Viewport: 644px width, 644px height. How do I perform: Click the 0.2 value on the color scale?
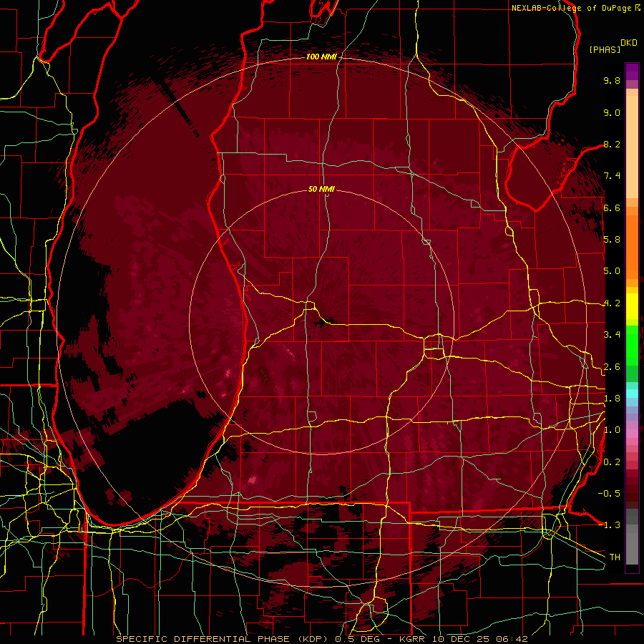[x=612, y=462]
